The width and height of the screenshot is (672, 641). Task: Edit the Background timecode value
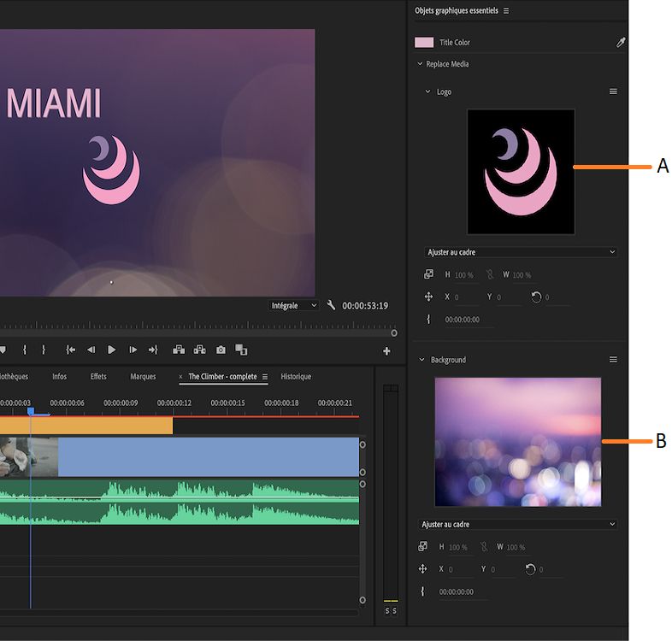tap(456, 591)
